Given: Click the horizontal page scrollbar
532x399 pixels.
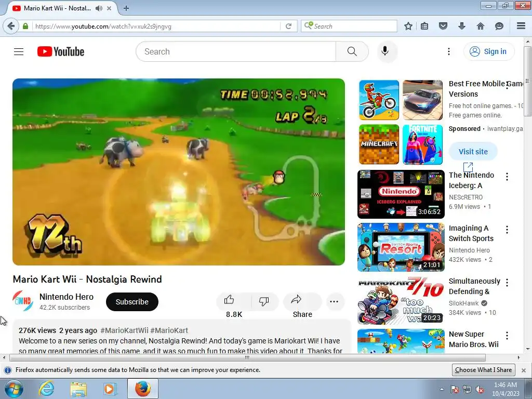Looking at the screenshot, I should [247, 357].
